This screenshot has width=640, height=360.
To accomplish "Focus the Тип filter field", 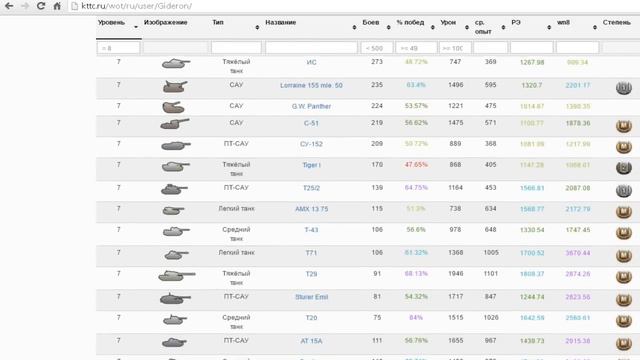I will click(x=236, y=48).
